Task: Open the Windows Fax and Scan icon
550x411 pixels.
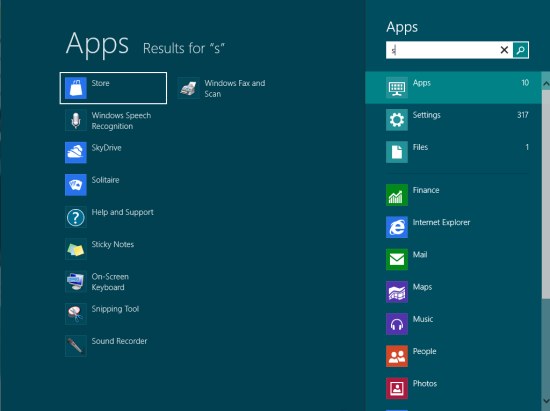Action: click(189, 88)
